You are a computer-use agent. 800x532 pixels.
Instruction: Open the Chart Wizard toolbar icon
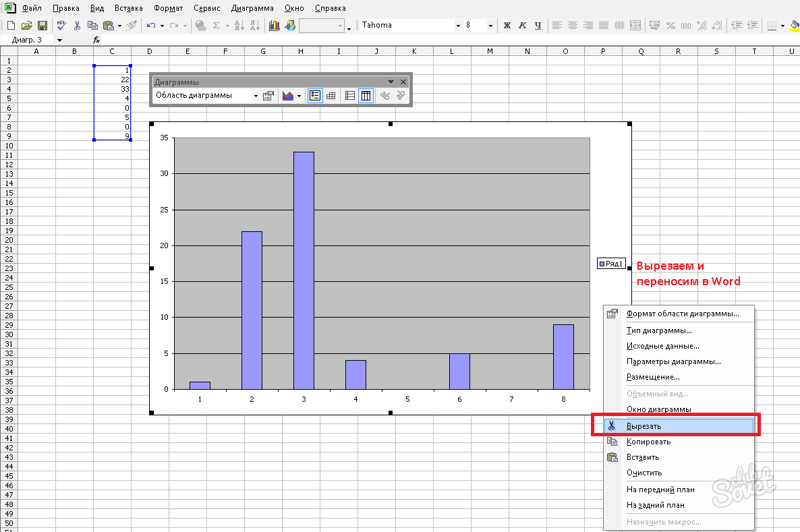click(275, 26)
